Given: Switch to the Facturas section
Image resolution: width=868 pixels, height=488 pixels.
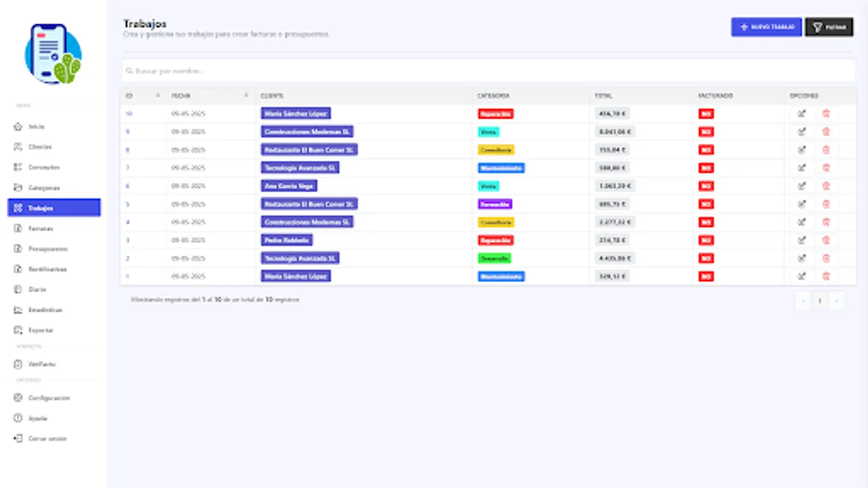Looking at the screenshot, I should click(x=41, y=228).
